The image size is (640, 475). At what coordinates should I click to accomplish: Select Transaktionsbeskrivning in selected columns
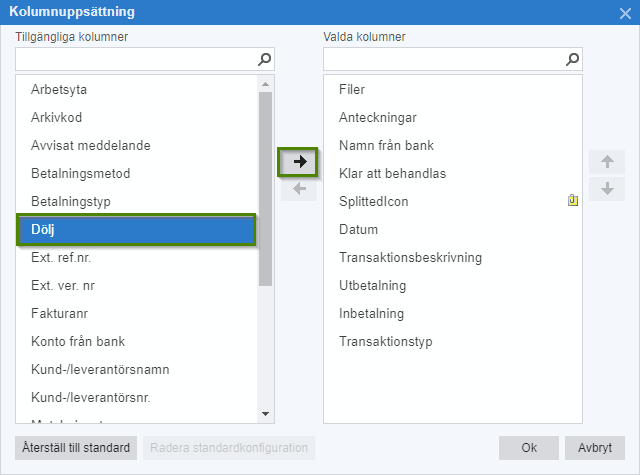tap(410, 258)
